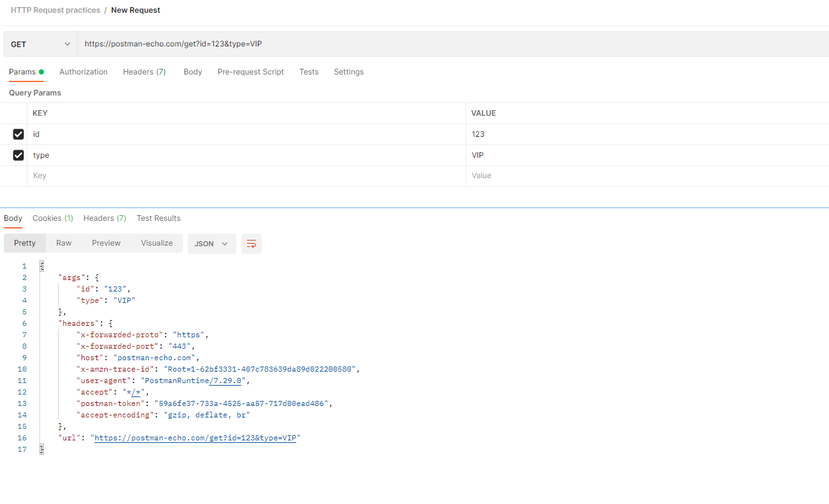
Task: Click the "x-forwarded-proto" line in response
Action: click(x=143, y=335)
